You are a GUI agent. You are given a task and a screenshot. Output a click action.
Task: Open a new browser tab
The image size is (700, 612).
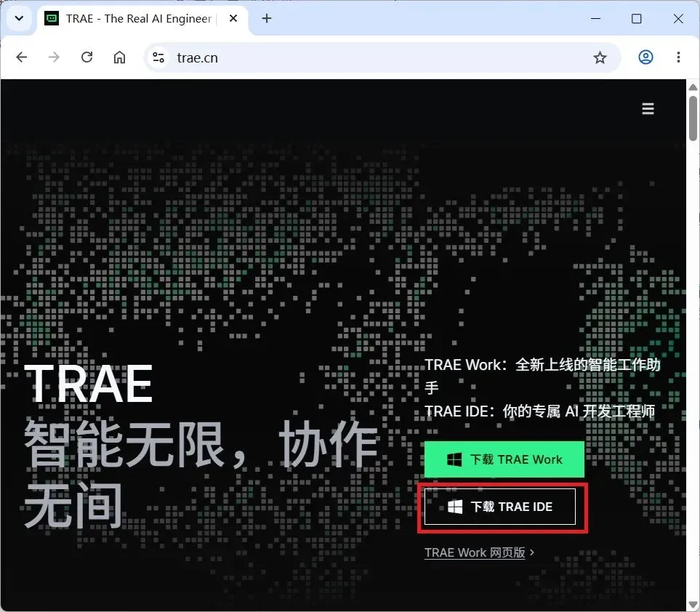(x=267, y=18)
